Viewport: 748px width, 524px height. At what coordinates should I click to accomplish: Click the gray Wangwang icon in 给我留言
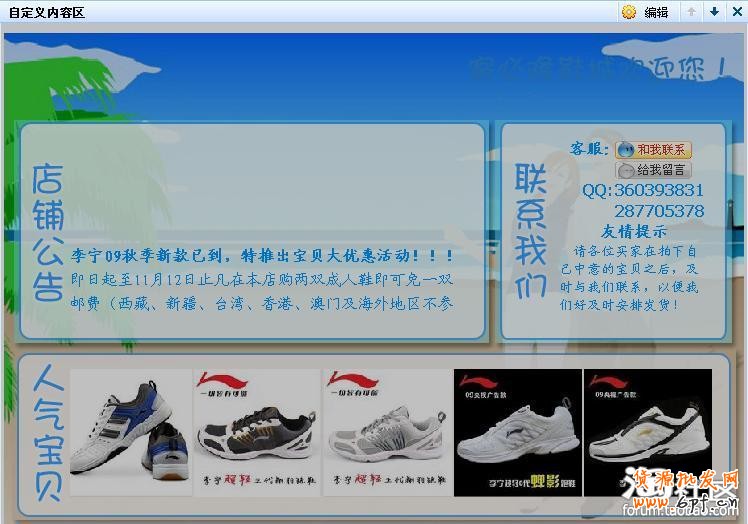click(626, 170)
